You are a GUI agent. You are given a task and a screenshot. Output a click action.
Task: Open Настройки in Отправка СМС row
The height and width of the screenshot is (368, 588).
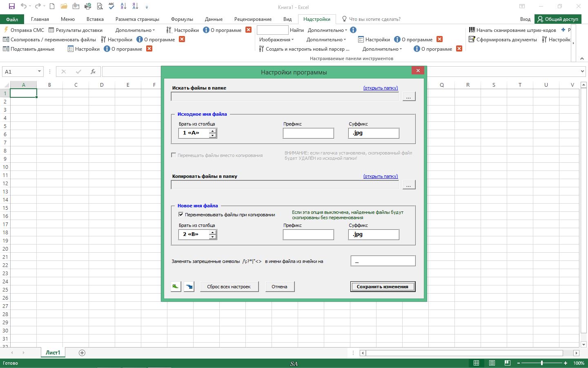pyautogui.click(x=183, y=30)
